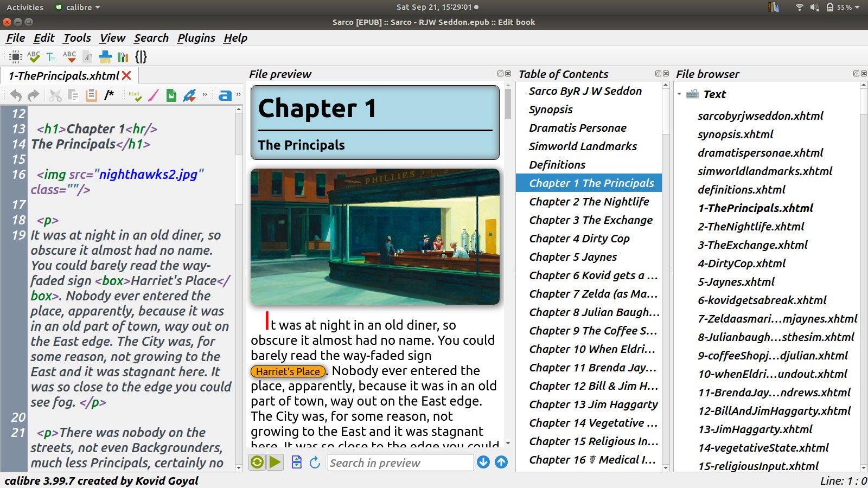Image resolution: width=868 pixels, height=488 pixels.
Task: Float the File preview panel
Action: (500, 74)
